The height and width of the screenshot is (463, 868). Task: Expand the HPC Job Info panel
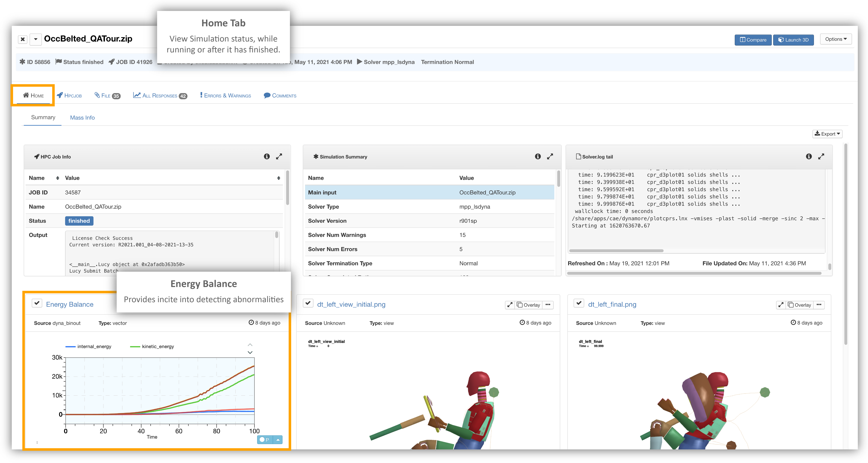tap(279, 156)
